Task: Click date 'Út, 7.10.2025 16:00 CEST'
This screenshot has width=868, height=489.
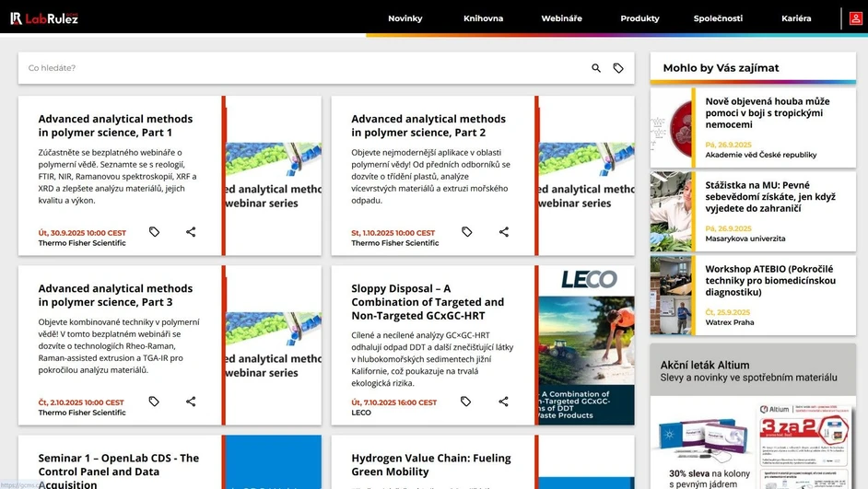Action: click(394, 402)
